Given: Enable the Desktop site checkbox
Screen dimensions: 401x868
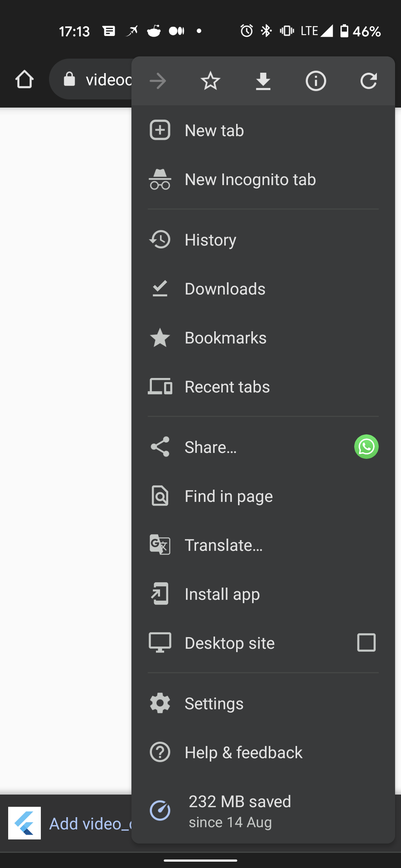Looking at the screenshot, I should tap(366, 643).
